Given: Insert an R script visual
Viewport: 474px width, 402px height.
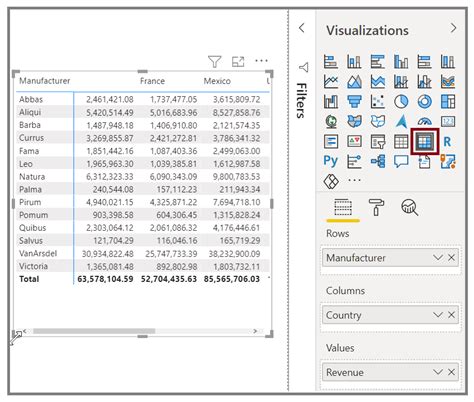Looking at the screenshot, I should pos(447,142).
